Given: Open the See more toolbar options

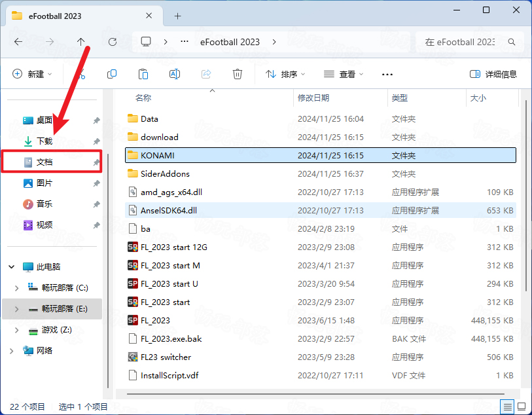Looking at the screenshot, I should click(x=387, y=75).
